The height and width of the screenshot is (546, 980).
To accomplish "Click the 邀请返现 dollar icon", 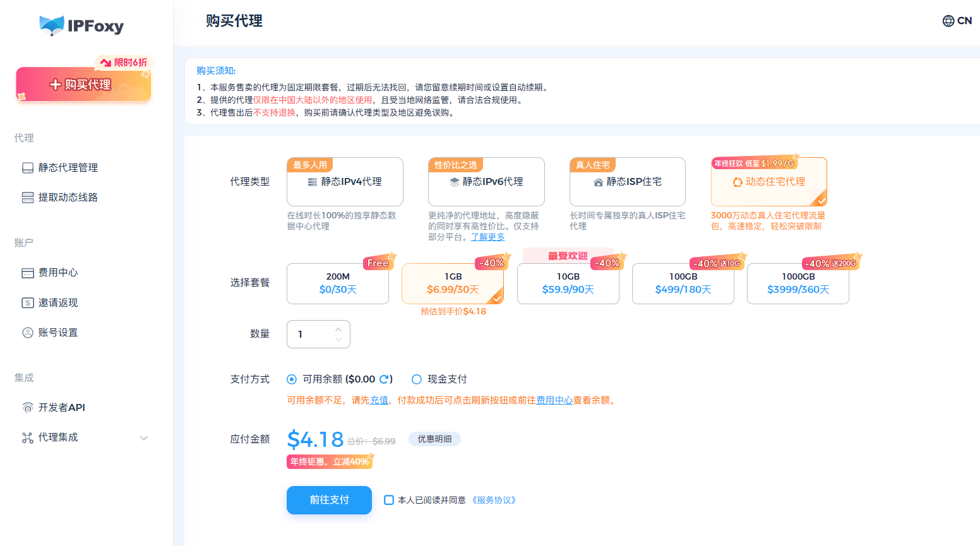I will (x=28, y=303).
